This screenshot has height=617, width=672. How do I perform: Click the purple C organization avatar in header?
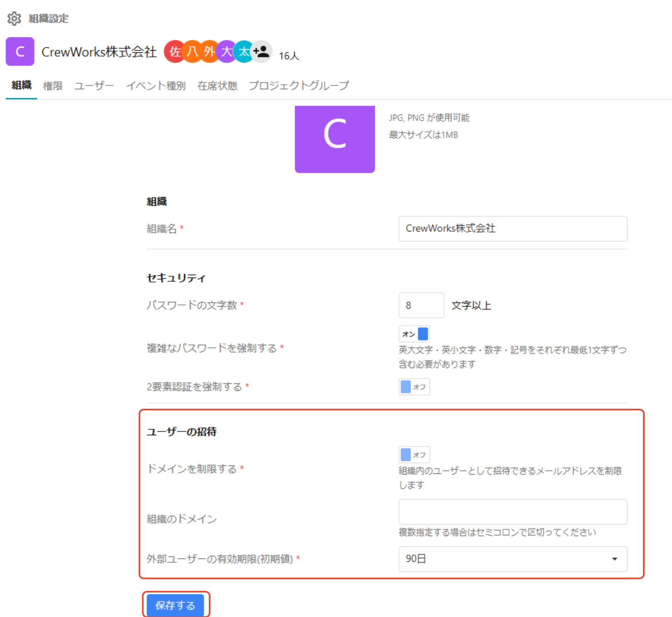(20, 51)
